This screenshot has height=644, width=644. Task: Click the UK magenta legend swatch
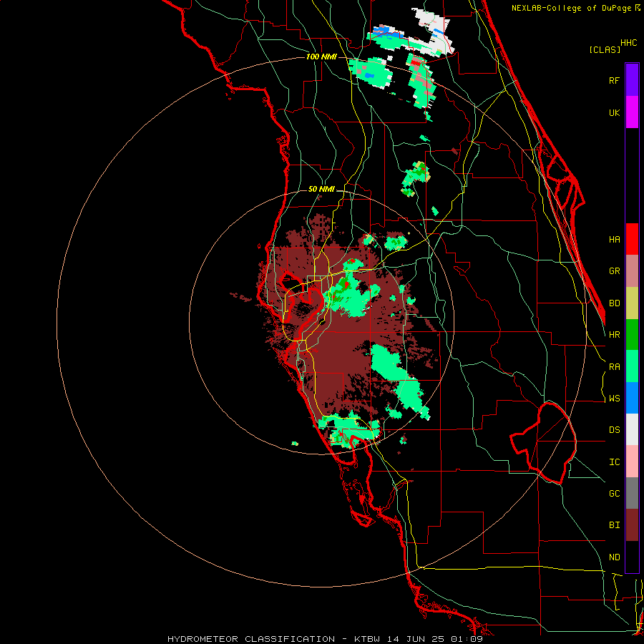(632, 112)
